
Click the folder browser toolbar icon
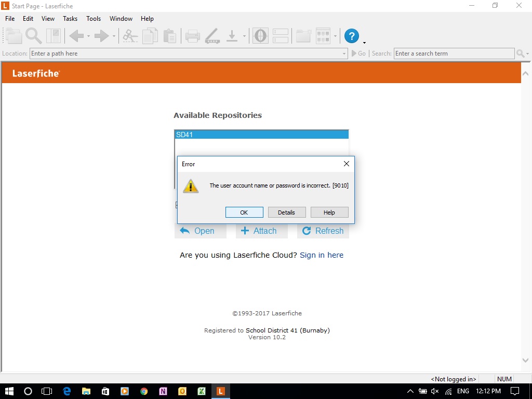[14, 36]
